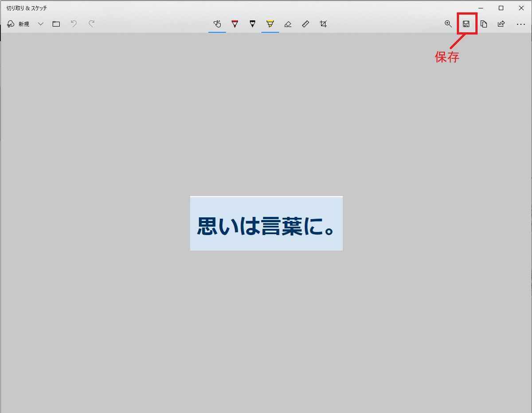Share the screenshot via the share icon
This screenshot has height=413, width=532.
coord(501,24)
